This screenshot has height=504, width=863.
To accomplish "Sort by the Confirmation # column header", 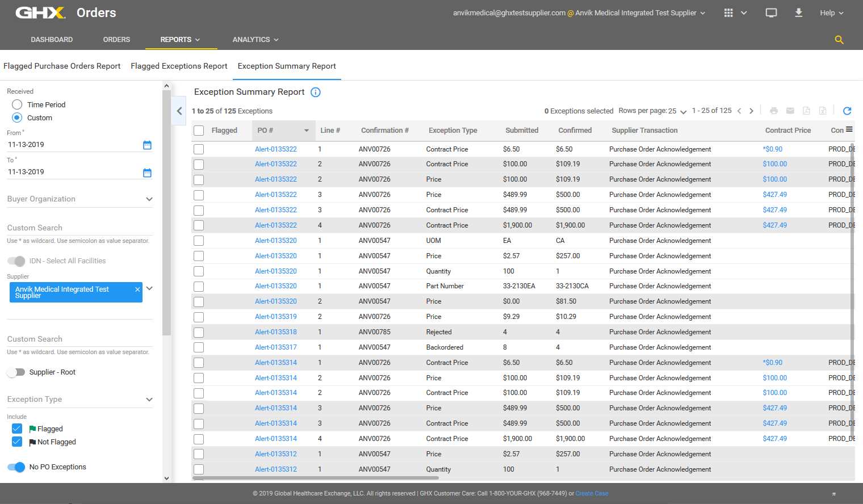I will (385, 131).
